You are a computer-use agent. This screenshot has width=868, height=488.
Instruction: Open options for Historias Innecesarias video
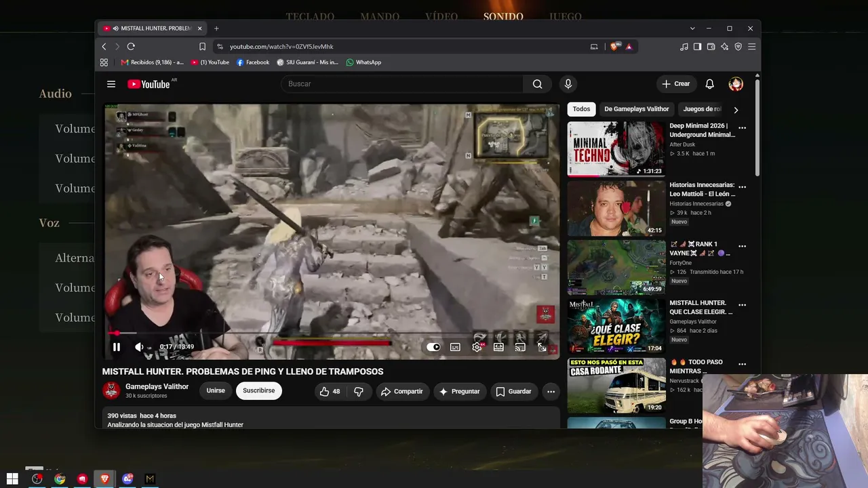point(742,187)
